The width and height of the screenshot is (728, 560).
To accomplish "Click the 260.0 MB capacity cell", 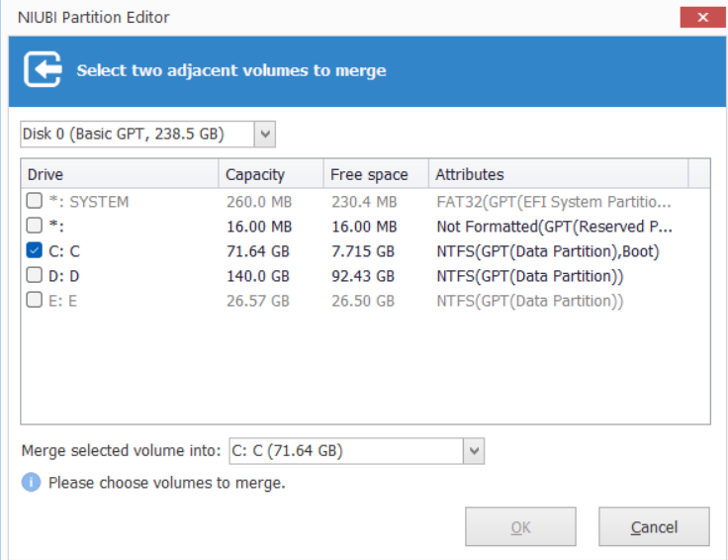I will pos(259,202).
